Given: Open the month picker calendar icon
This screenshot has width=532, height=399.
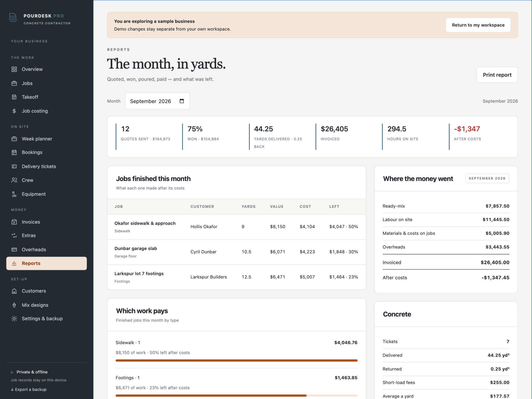Looking at the screenshot, I should (x=182, y=101).
